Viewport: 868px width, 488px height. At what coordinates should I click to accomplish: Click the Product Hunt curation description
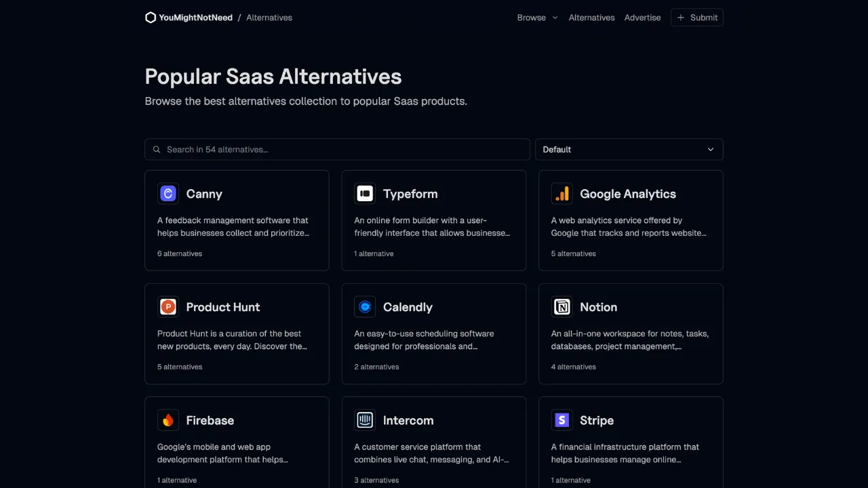coord(232,340)
